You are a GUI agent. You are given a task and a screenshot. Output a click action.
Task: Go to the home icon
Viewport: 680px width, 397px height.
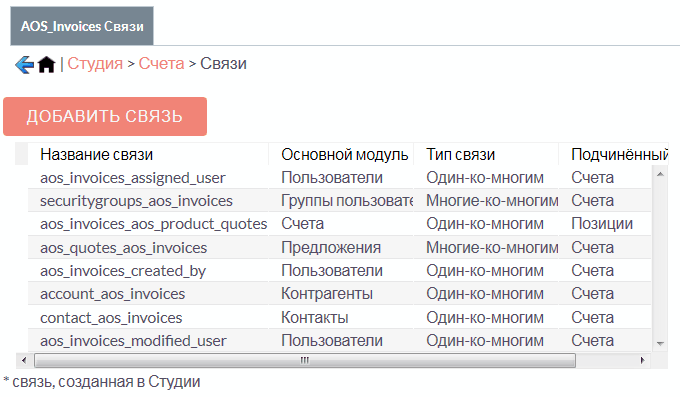(46, 65)
